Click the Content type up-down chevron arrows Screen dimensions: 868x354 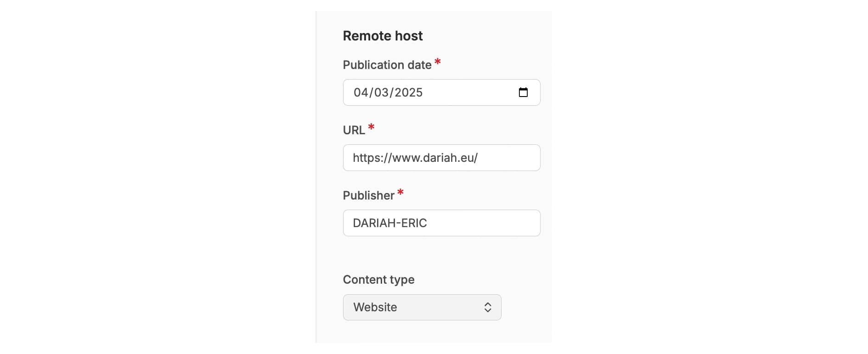pyautogui.click(x=488, y=308)
